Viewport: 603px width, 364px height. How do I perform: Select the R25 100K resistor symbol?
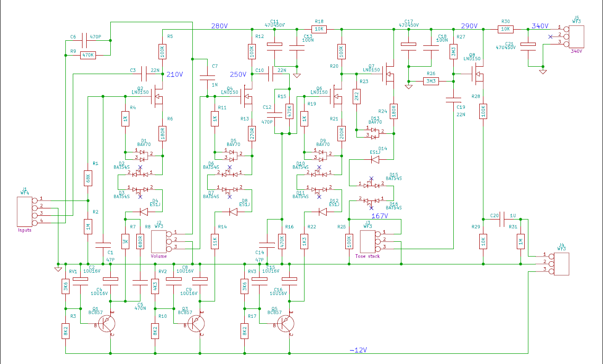349,241
